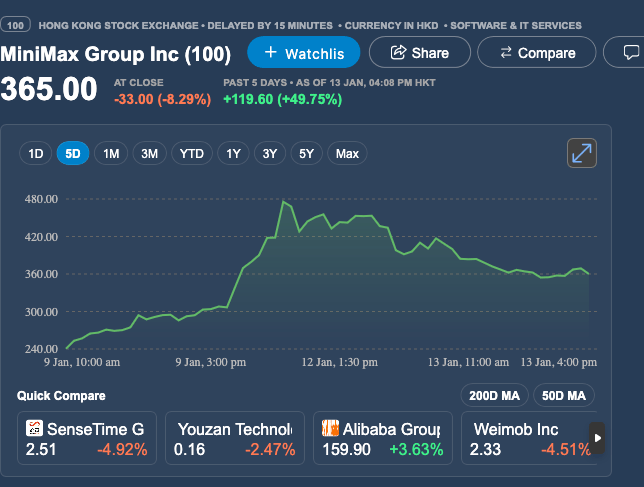Select the 1D chart range

36,153
